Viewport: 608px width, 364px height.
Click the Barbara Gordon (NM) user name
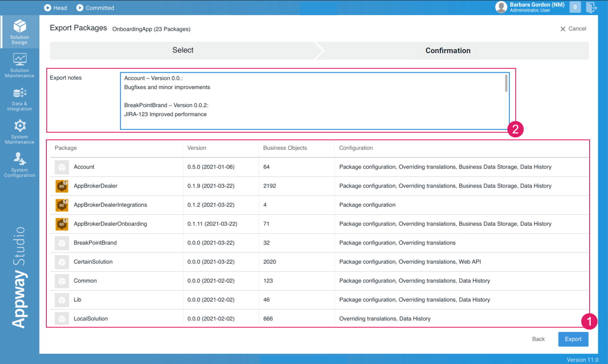(537, 5)
